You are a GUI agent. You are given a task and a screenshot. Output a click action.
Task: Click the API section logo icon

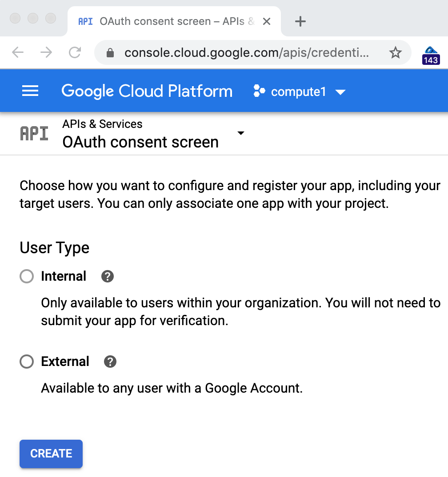point(34,133)
